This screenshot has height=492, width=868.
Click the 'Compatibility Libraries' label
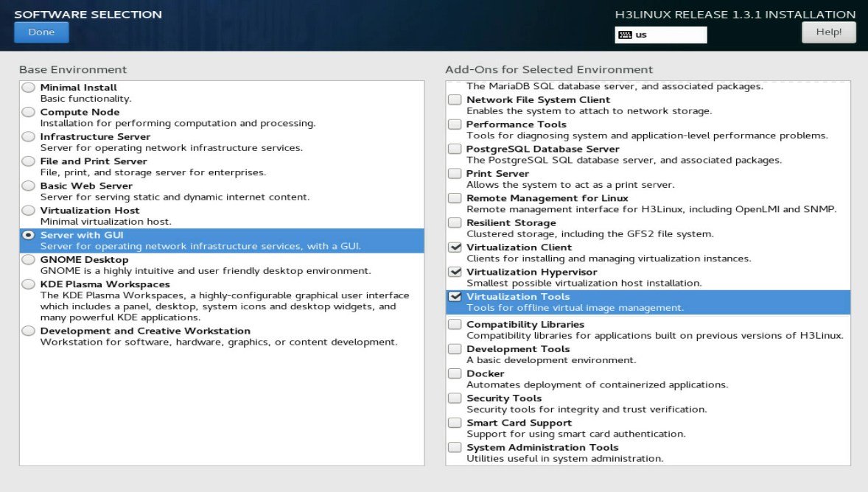click(x=525, y=324)
